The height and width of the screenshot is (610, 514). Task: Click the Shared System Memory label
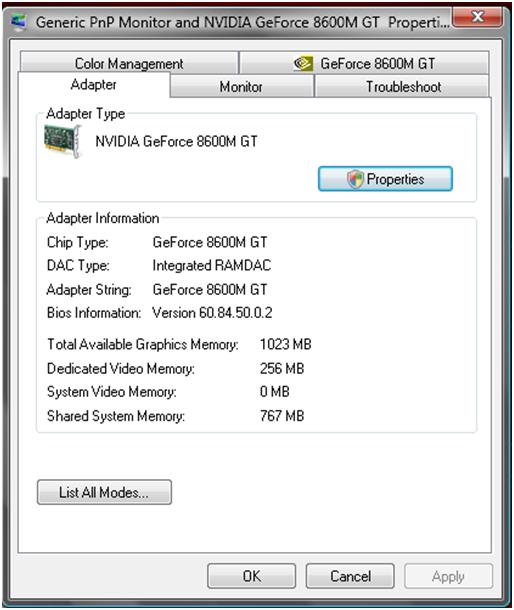(116, 416)
